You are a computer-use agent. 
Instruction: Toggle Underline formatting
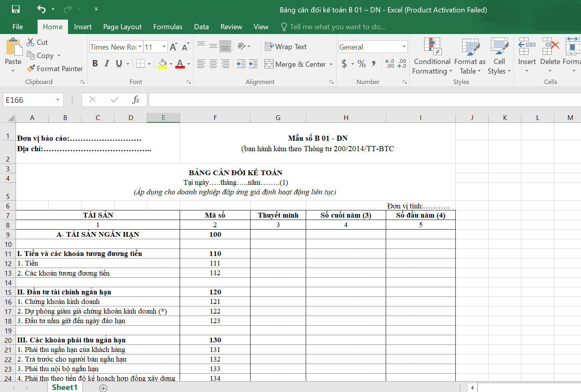pos(119,64)
